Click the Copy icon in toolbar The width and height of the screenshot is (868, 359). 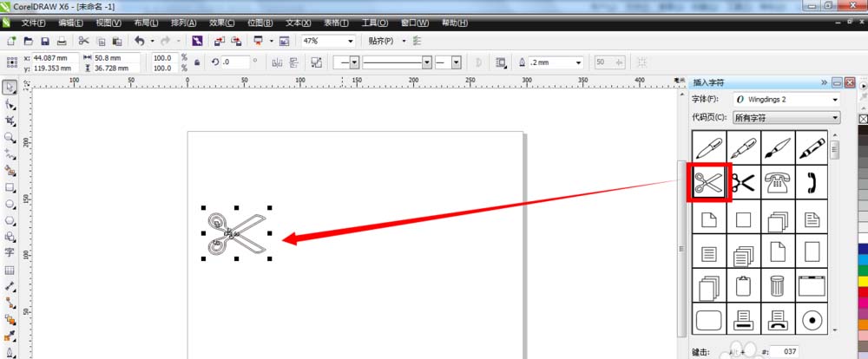[101, 41]
